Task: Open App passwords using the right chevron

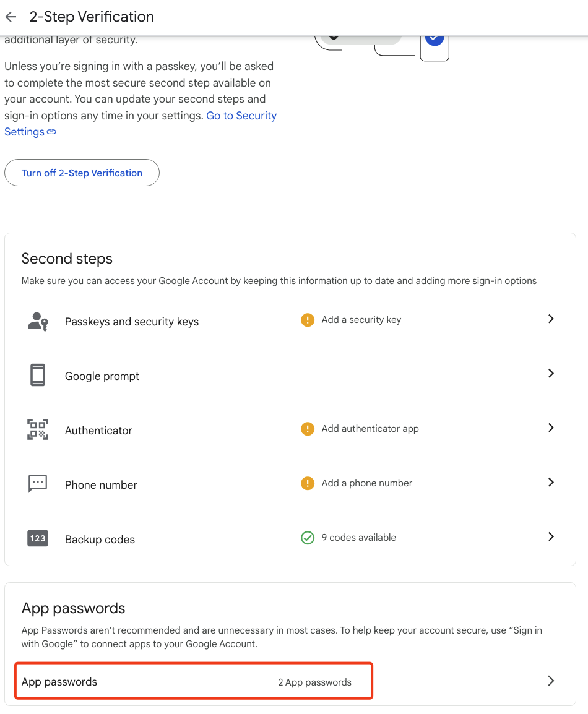Action: point(551,681)
